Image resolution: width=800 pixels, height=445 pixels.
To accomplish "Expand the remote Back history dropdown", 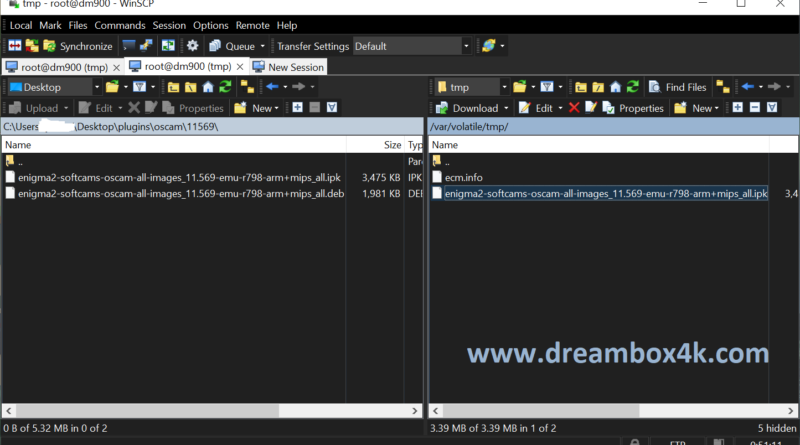I will pyautogui.click(x=761, y=87).
